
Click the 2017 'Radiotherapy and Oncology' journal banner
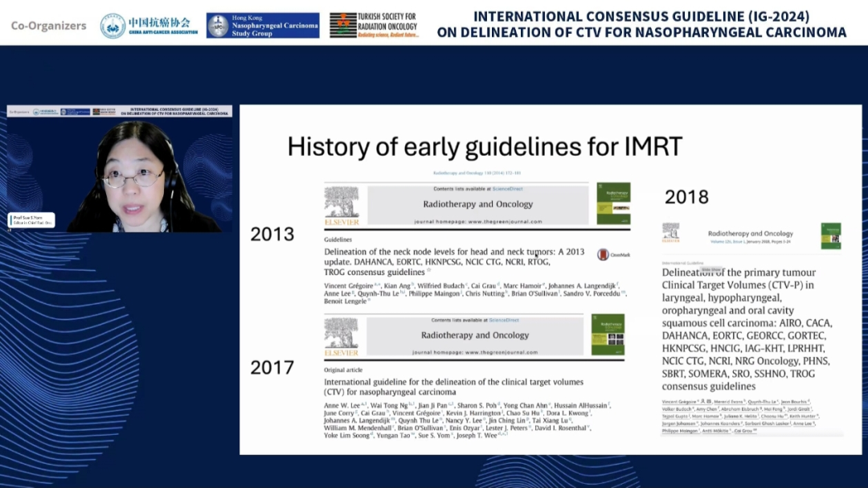point(475,335)
